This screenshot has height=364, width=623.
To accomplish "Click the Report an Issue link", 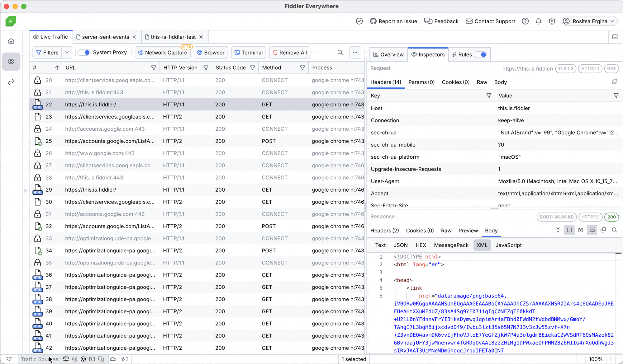I will coord(393,21).
